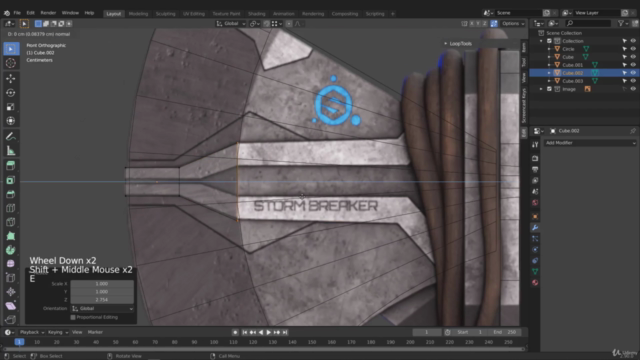Screen dimensions: 640x360
Task: Select the Rotate tool
Action: coord(11,93)
